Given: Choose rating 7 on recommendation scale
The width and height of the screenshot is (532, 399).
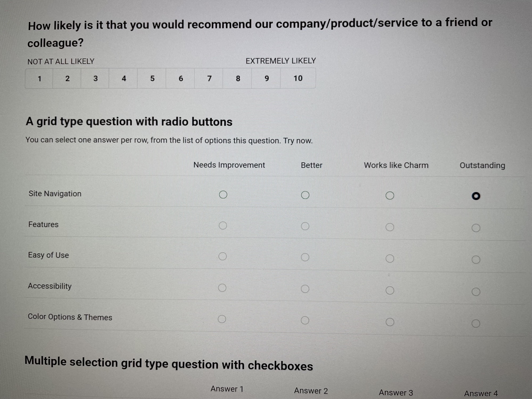Looking at the screenshot, I should (x=209, y=78).
